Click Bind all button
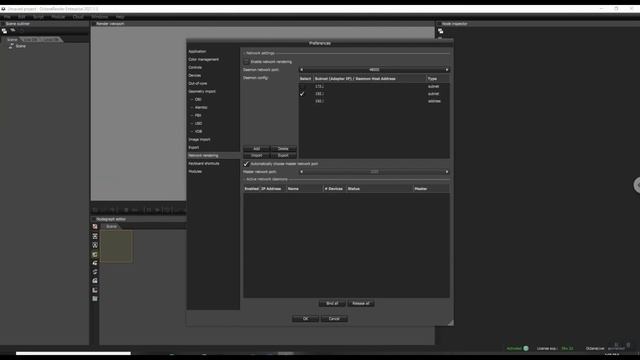Screen dimensions: 640x360 point(332,304)
